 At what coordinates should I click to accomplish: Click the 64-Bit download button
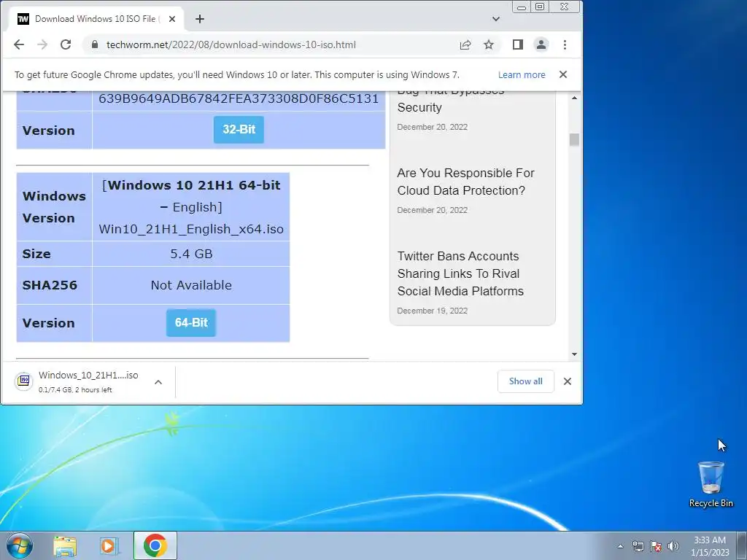[x=191, y=323]
